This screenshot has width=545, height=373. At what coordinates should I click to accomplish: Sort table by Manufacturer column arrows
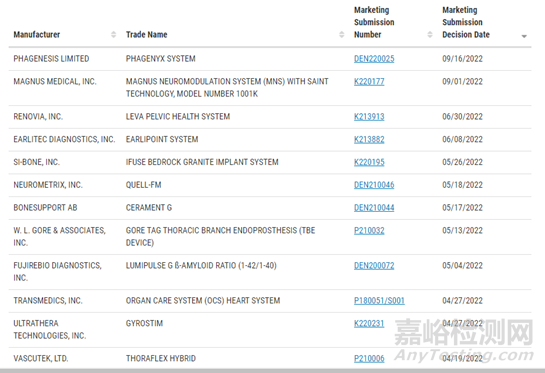113,34
